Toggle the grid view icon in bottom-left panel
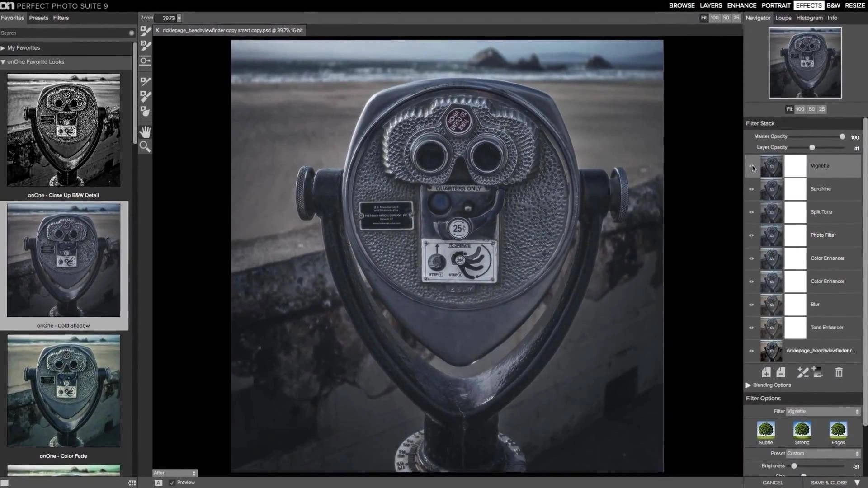This screenshot has width=868, height=488. pos(132,483)
